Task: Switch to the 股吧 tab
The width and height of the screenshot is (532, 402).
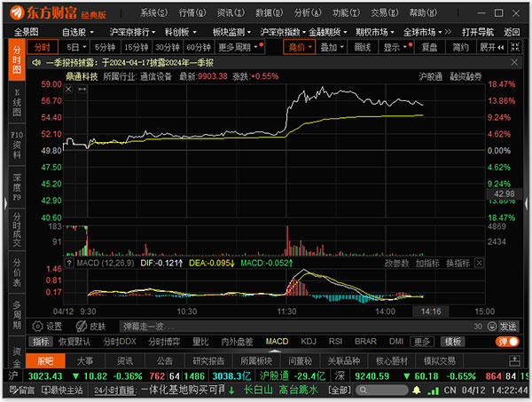Action: pos(45,361)
